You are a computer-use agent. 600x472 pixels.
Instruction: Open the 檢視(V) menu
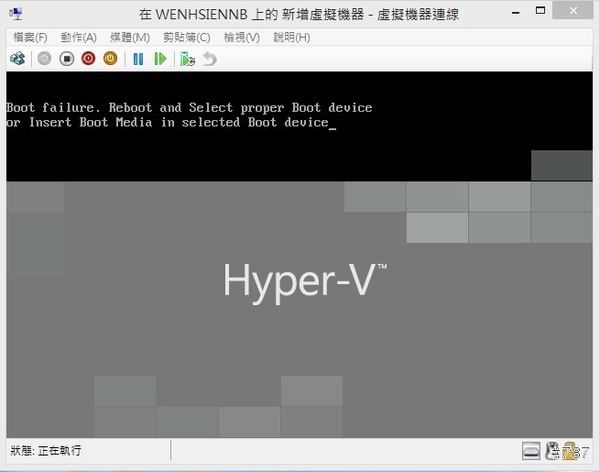pyautogui.click(x=242, y=38)
